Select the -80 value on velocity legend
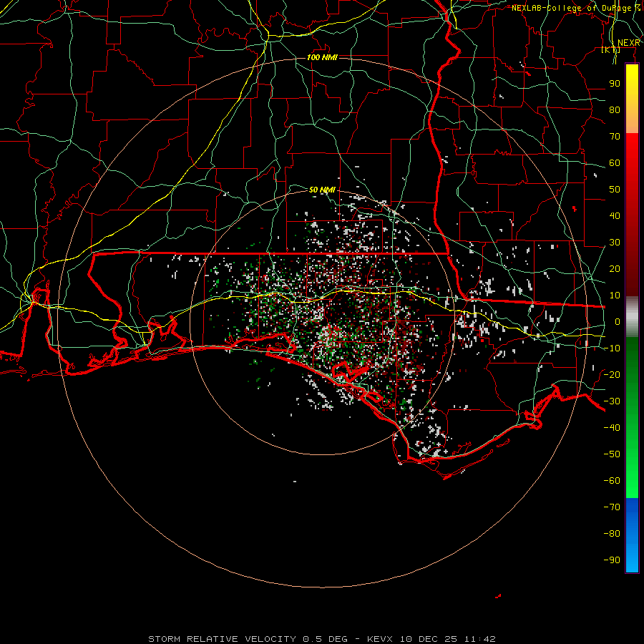644x644 pixels. pos(612,534)
